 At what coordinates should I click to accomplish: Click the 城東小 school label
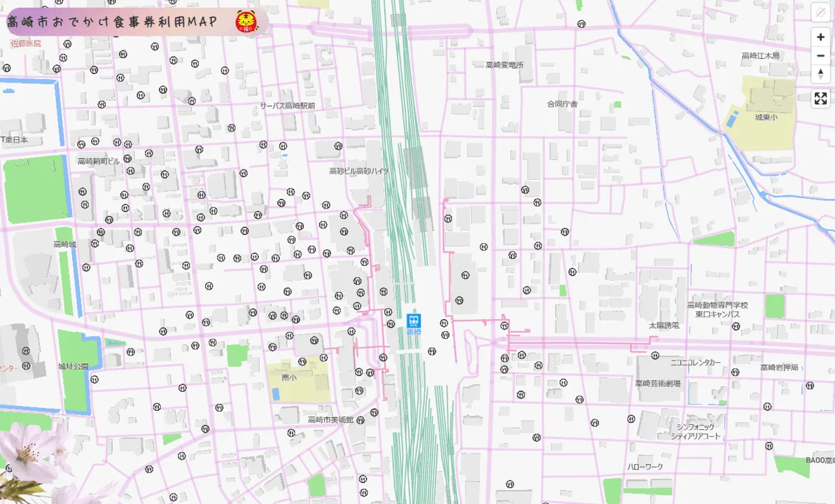click(766, 118)
